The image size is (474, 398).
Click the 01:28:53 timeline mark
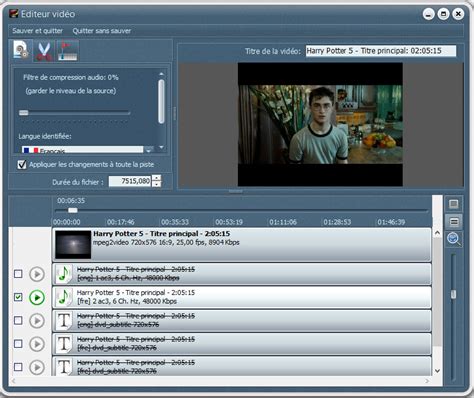tap(337, 222)
